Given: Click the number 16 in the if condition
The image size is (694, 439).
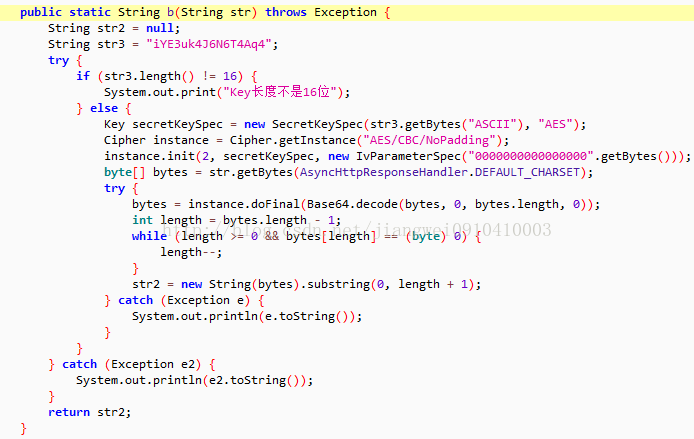Looking at the screenshot, I should 230,76.
